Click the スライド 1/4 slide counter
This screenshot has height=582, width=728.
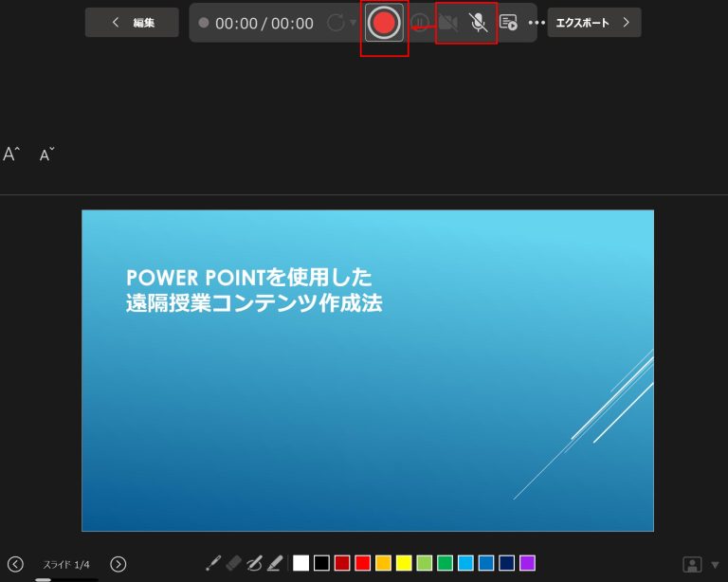[x=66, y=564]
